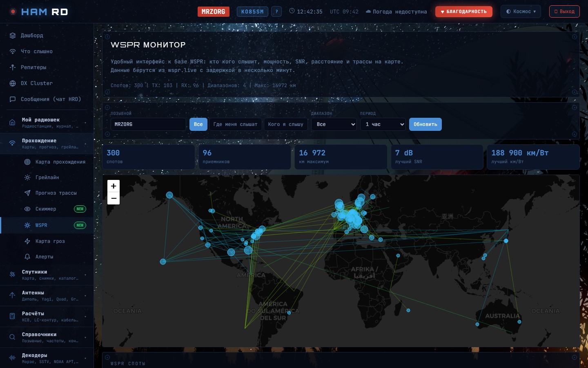The image size is (588, 368).
Task: Click the 188 900 км/Вт card
Action: click(533, 157)
